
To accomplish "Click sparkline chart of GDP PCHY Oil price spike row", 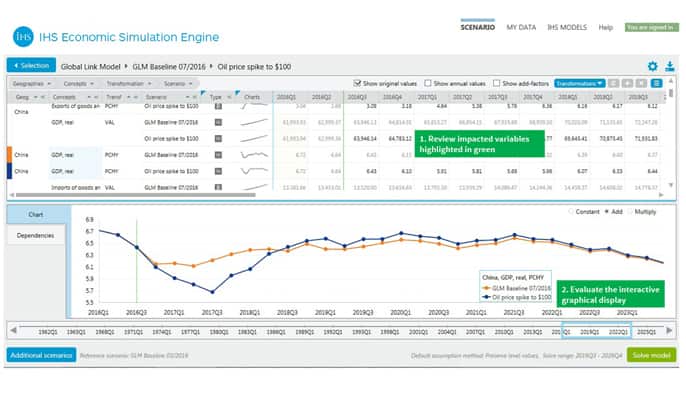I will pyautogui.click(x=254, y=171).
